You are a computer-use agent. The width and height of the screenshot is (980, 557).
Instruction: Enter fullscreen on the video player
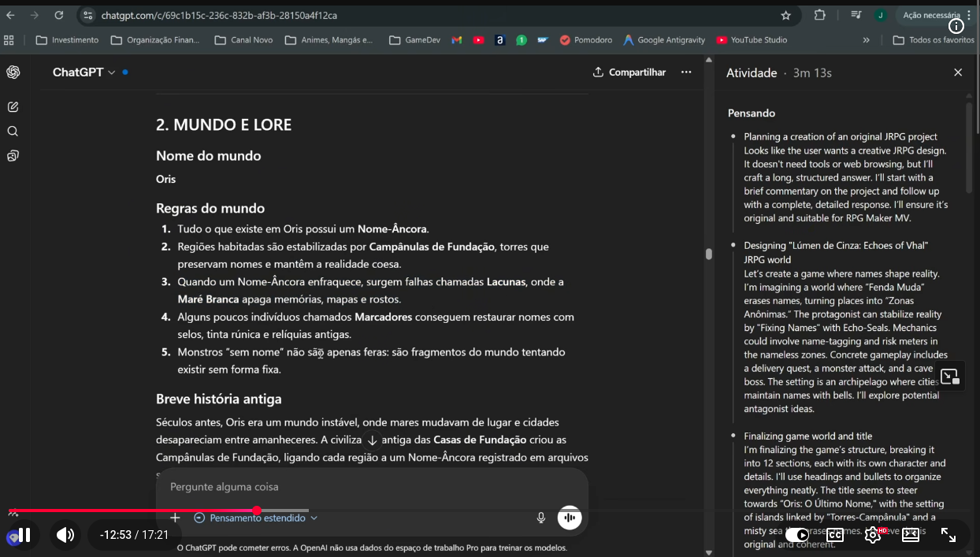coord(948,536)
